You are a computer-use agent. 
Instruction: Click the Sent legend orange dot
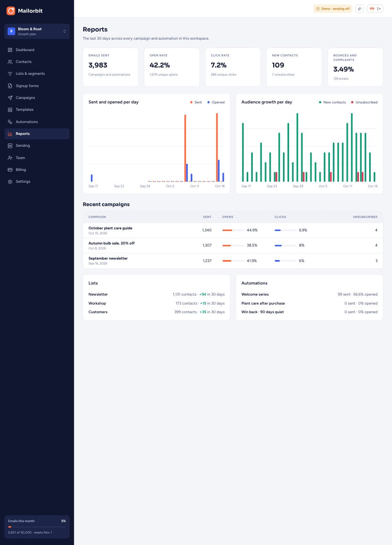pos(191,102)
